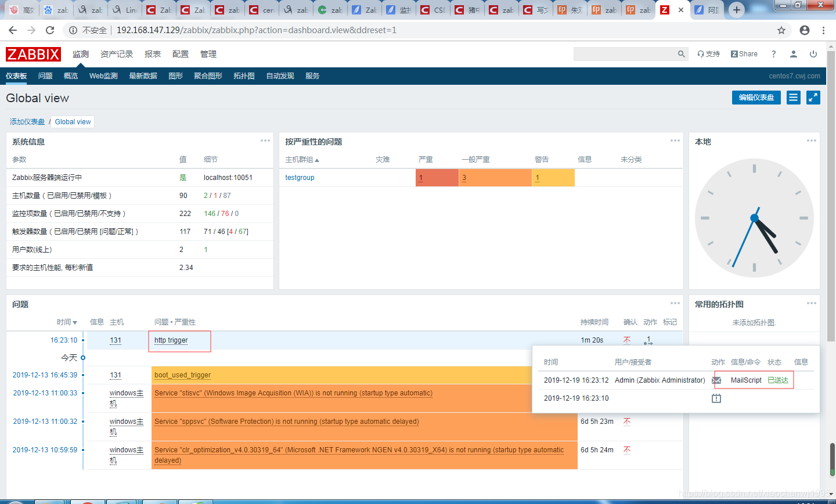Click the calendar problem-event icon in popup
The width and height of the screenshot is (836, 504).
click(716, 398)
